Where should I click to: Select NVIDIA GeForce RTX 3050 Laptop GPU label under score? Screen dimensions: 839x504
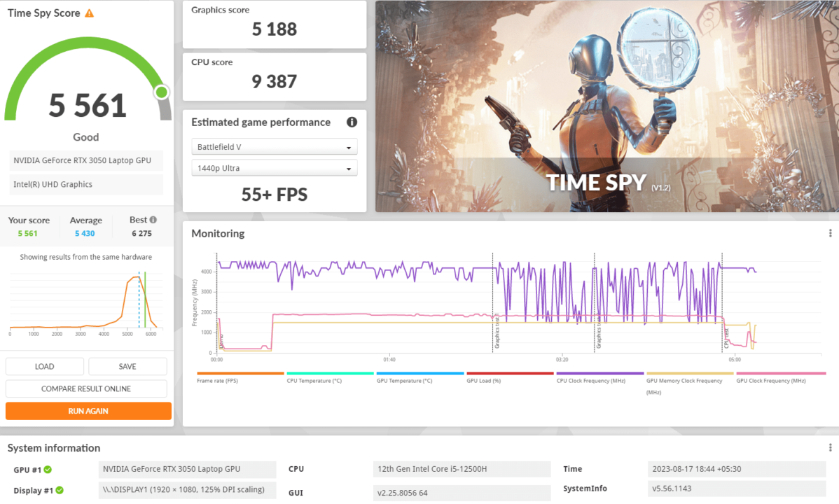[86, 160]
